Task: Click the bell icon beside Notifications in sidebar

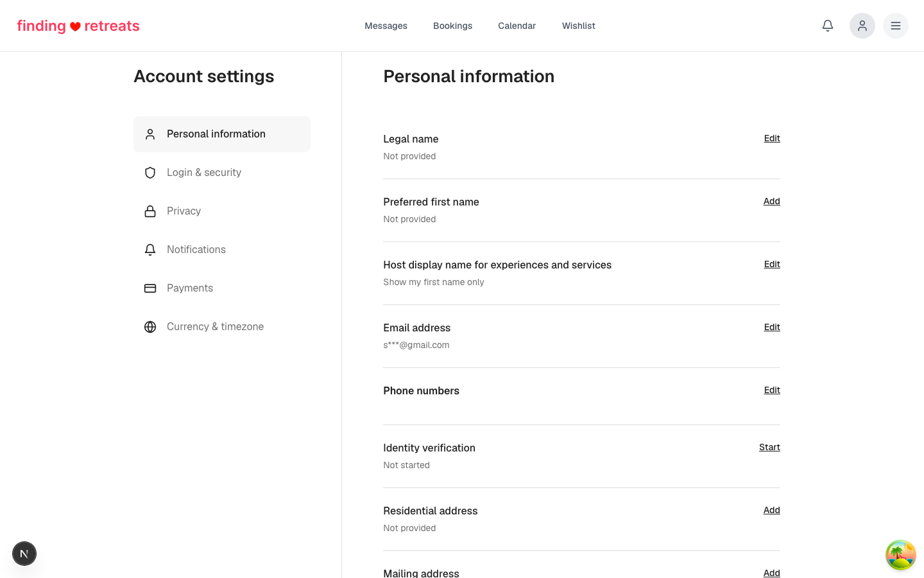Action: (150, 250)
